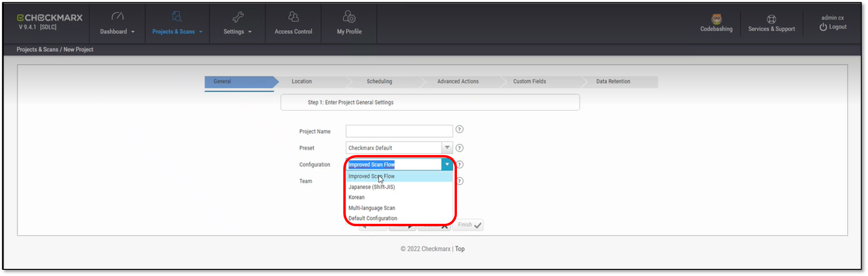Click the help icon next to Project Name
Screen dimensions: 868x276
pos(459,129)
